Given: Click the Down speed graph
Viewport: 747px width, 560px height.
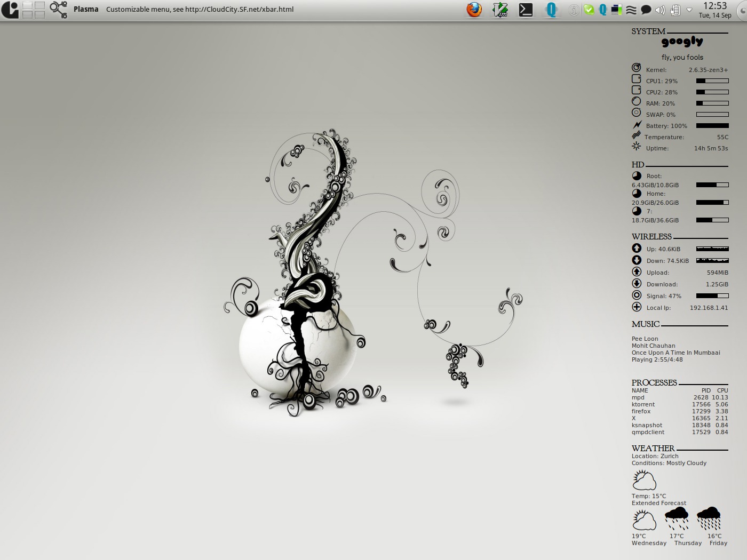Looking at the screenshot, I should click(x=712, y=260).
